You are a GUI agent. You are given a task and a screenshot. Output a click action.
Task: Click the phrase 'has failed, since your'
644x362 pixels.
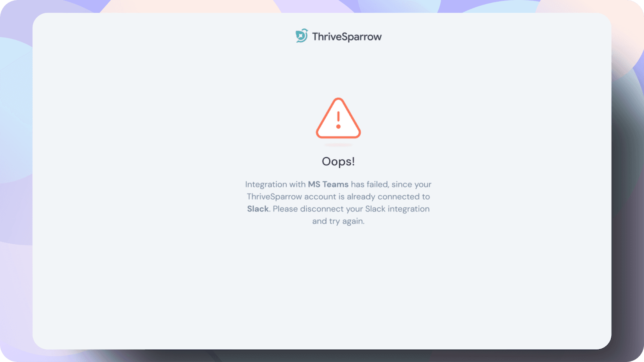pyautogui.click(x=391, y=184)
